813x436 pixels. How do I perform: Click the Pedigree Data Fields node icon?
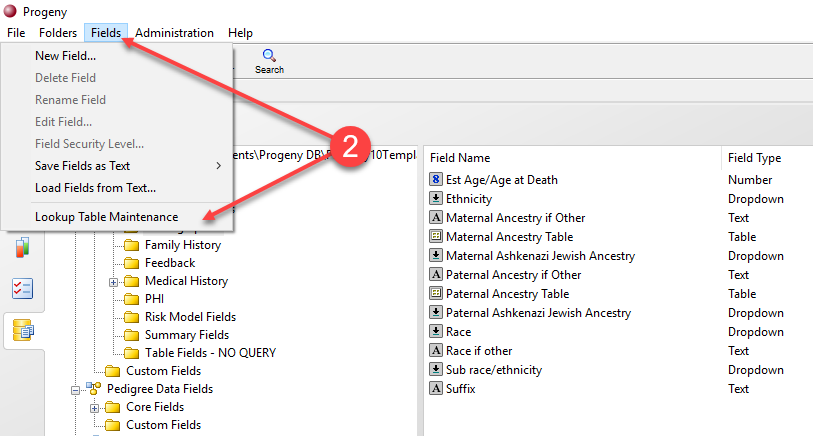pos(94,388)
